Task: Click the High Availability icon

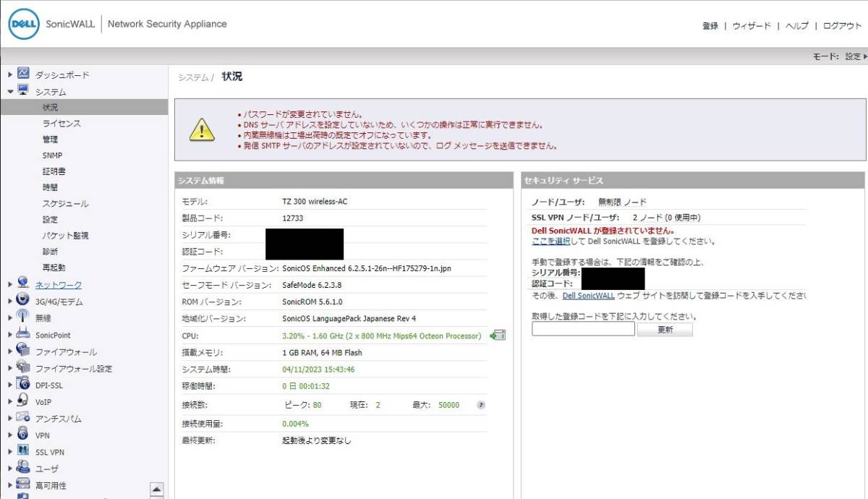Action: click(23, 485)
